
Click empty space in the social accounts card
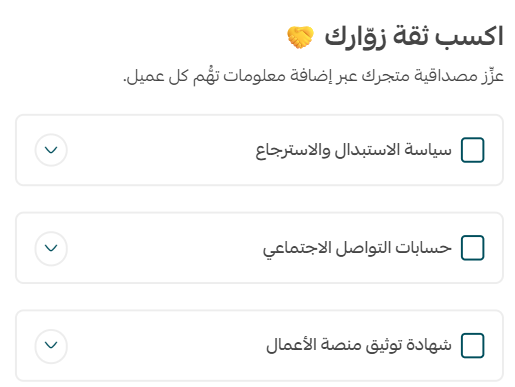(x=163, y=248)
